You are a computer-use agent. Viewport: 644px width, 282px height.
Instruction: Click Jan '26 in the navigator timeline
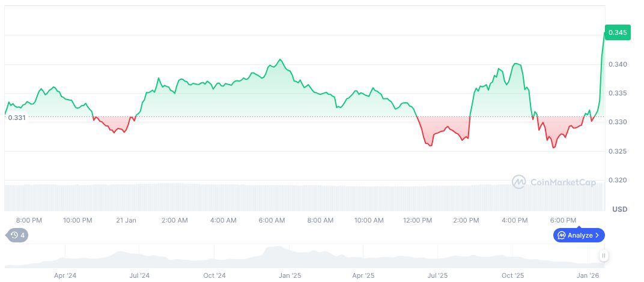(x=586, y=275)
